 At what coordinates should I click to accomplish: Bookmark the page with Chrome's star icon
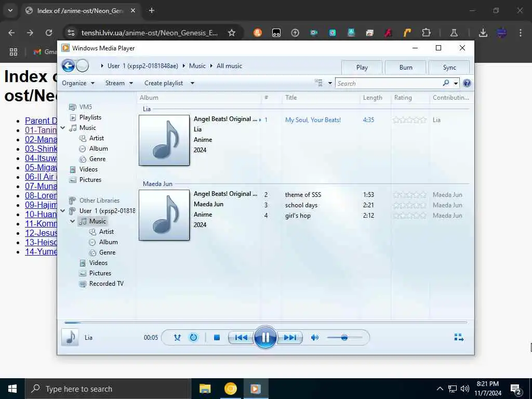(x=231, y=33)
